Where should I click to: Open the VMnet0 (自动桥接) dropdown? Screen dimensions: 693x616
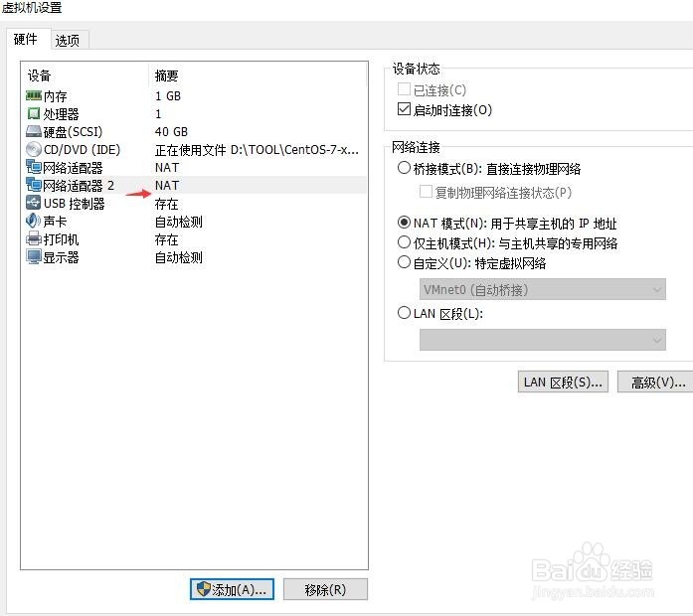click(542, 289)
